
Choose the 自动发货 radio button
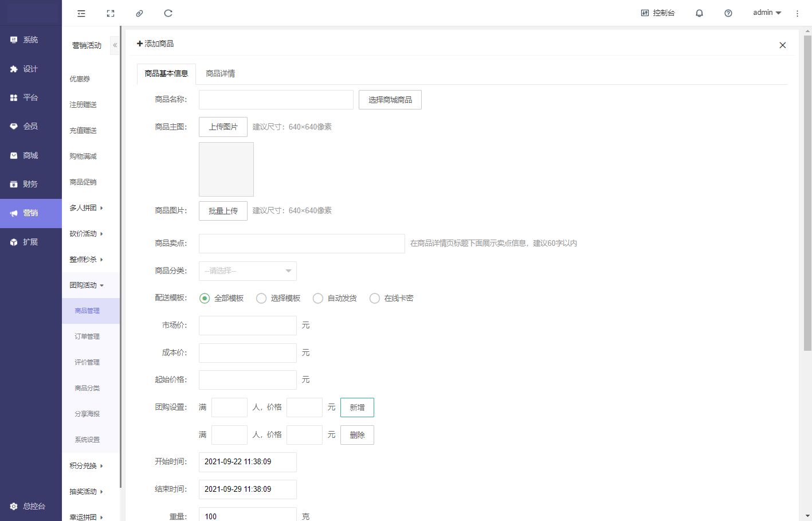(x=318, y=298)
